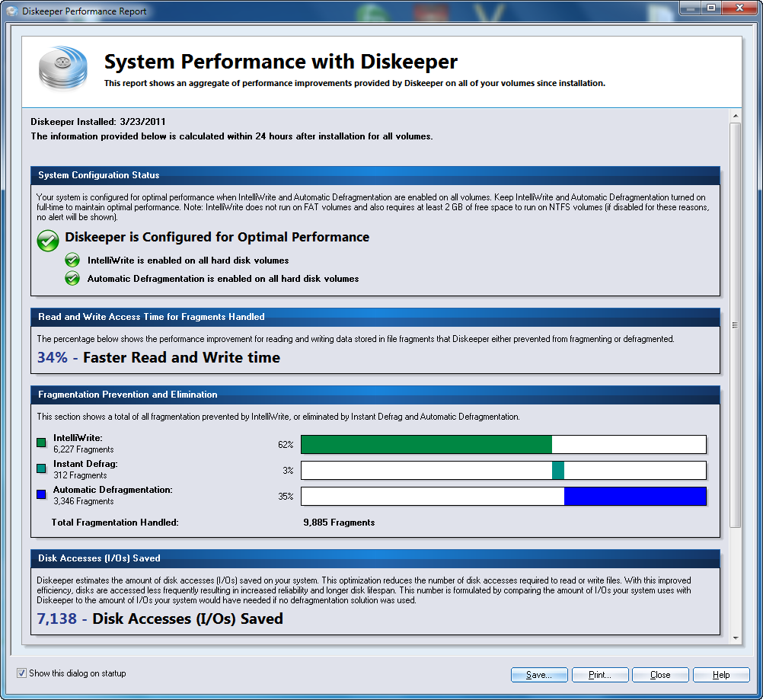The width and height of the screenshot is (763, 700).
Task: Click the teal Instant Defrag legend swatch
Action: (x=41, y=468)
